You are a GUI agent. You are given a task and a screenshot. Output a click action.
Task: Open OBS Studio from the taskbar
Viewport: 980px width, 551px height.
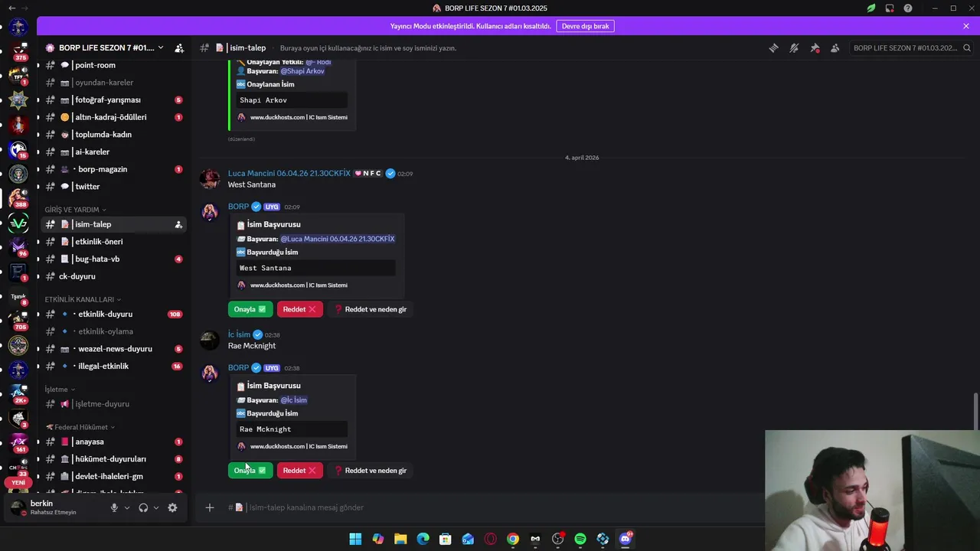point(557,539)
